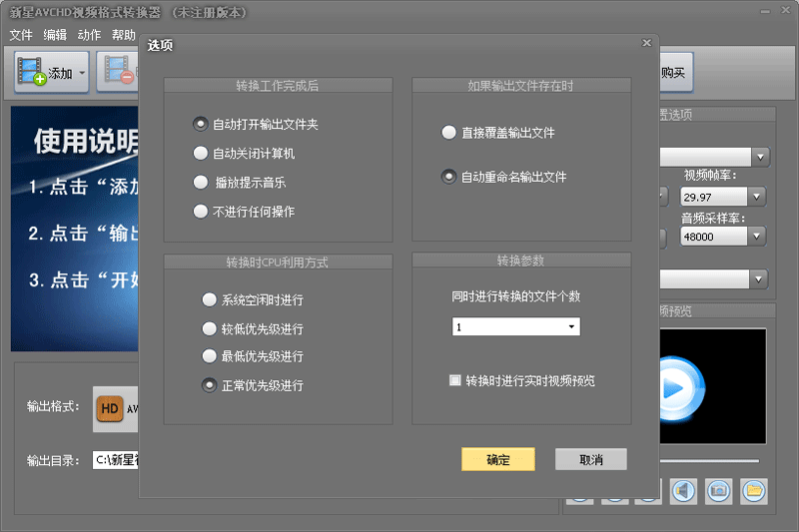Image resolution: width=799 pixels, height=532 pixels.
Task: Click the preview progress slider bar
Action: pos(709,461)
